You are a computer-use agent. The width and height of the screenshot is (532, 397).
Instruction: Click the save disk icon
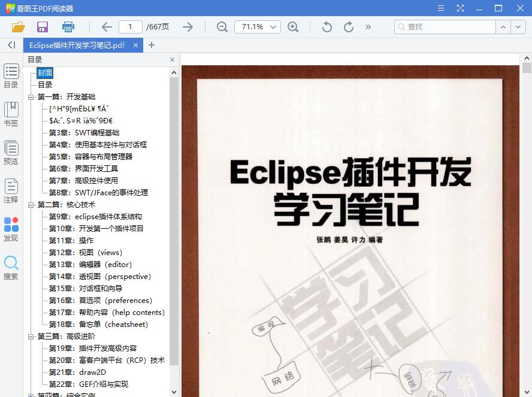pyautogui.click(x=43, y=27)
